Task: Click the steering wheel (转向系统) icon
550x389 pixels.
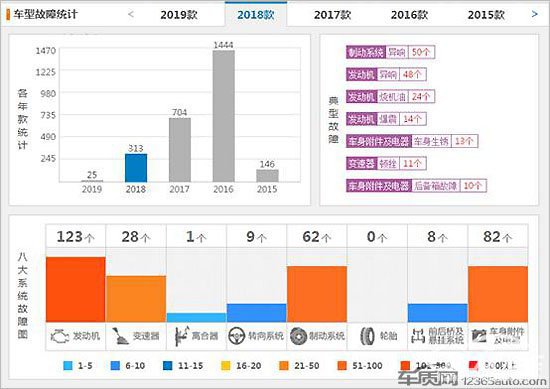Action: click(236, 336)
